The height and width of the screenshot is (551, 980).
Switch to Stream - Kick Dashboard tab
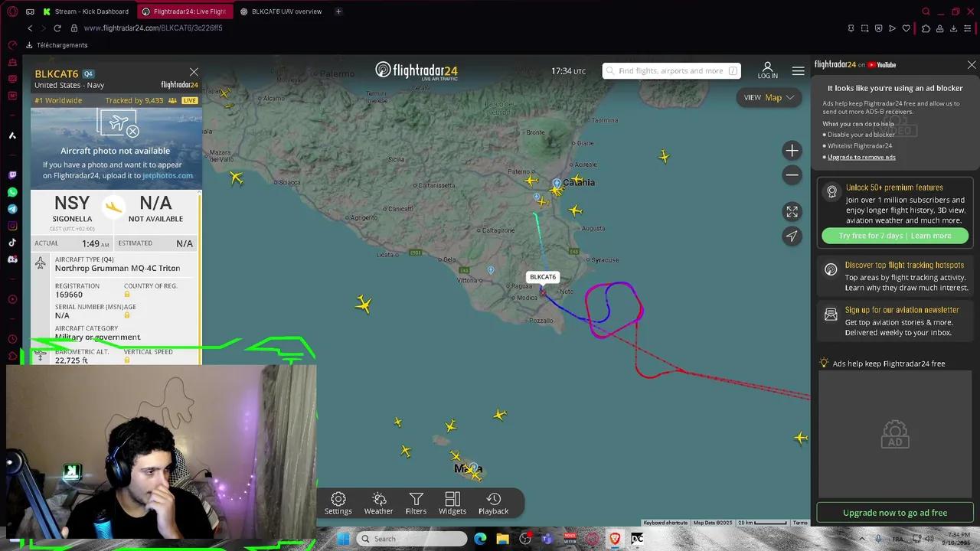pyautogui.click(x=86, y=11)
